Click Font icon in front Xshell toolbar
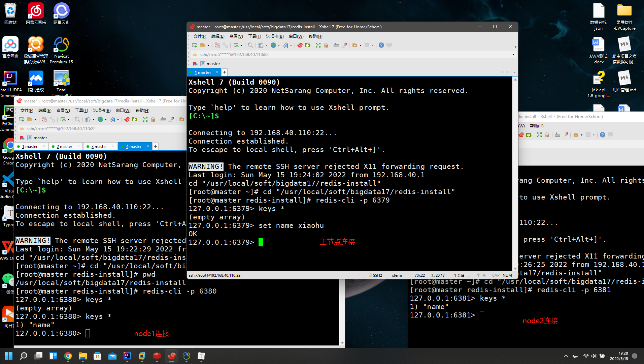Image resolution: width=644 pixels, height=364 pixels. (285, 45)
